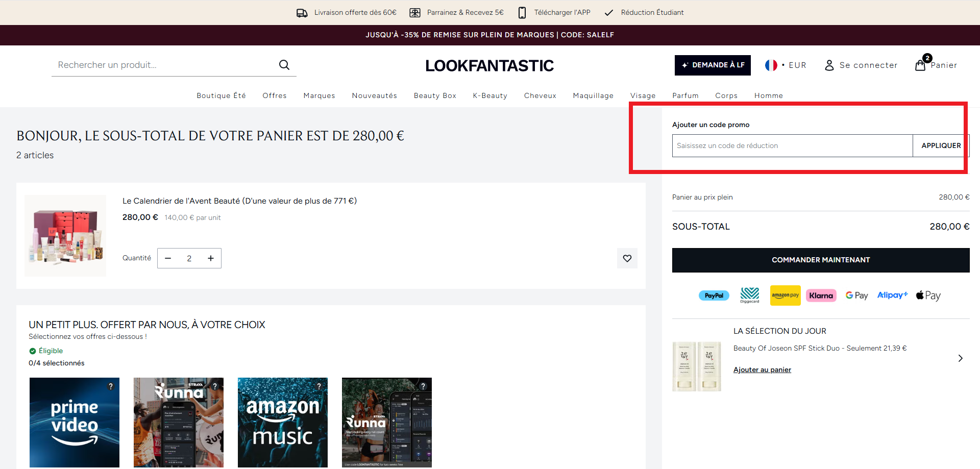This screenshot has height=469, width=980.
Task: Open the Visage menu
Action: pos(643,95)
